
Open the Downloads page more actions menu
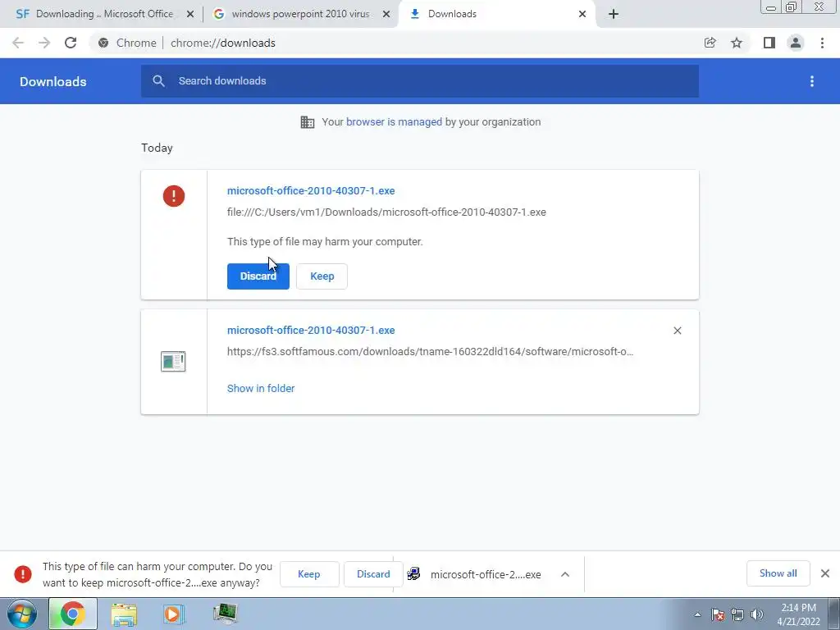coord(812,81)
